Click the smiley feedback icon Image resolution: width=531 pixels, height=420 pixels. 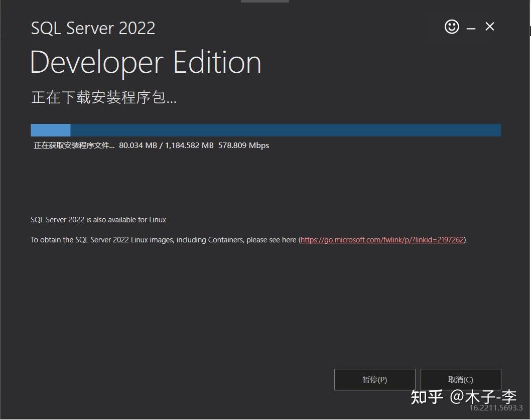click(x=451, y=27)
